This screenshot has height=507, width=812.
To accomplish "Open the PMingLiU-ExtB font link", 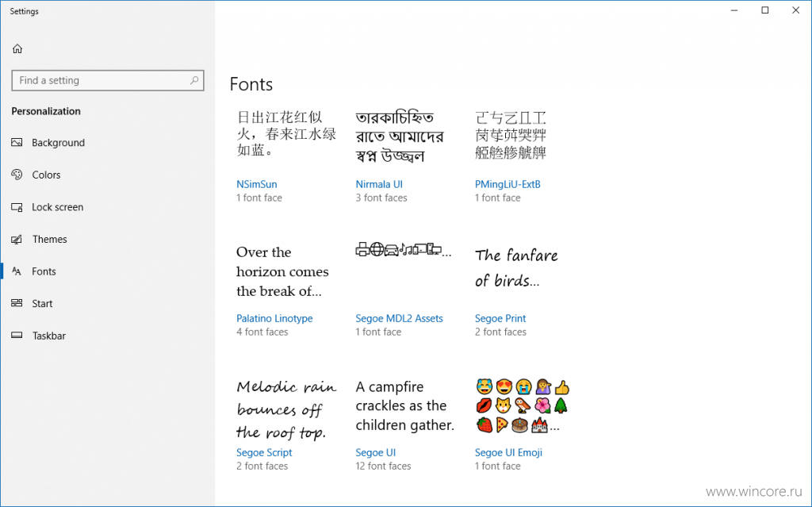I will coord(507,184).
